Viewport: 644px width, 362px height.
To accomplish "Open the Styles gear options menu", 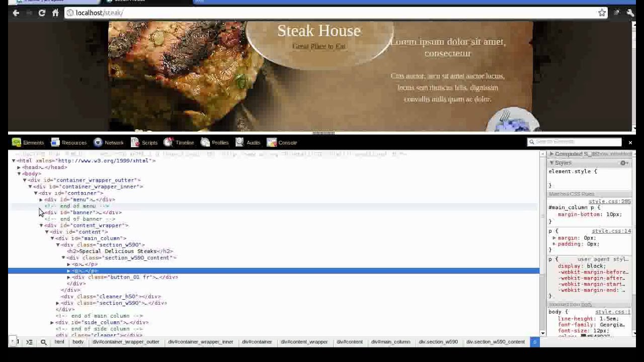I will 624,163.
